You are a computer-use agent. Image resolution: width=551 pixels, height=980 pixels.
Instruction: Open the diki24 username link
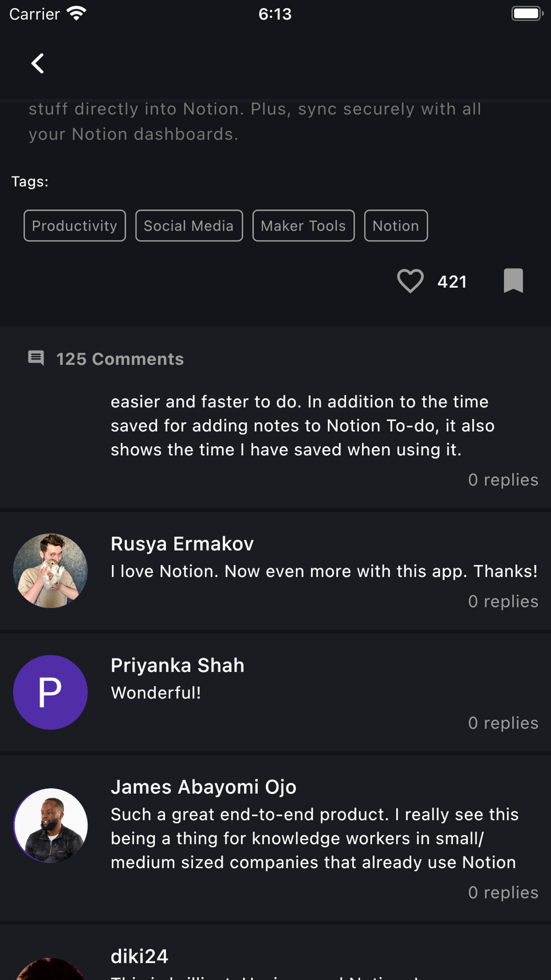coord(139,956)
